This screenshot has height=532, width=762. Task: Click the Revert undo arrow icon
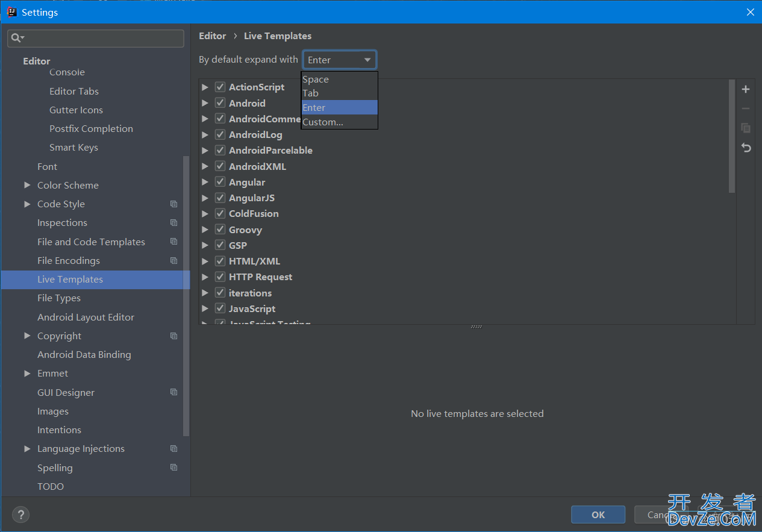[x=746, y=148]
